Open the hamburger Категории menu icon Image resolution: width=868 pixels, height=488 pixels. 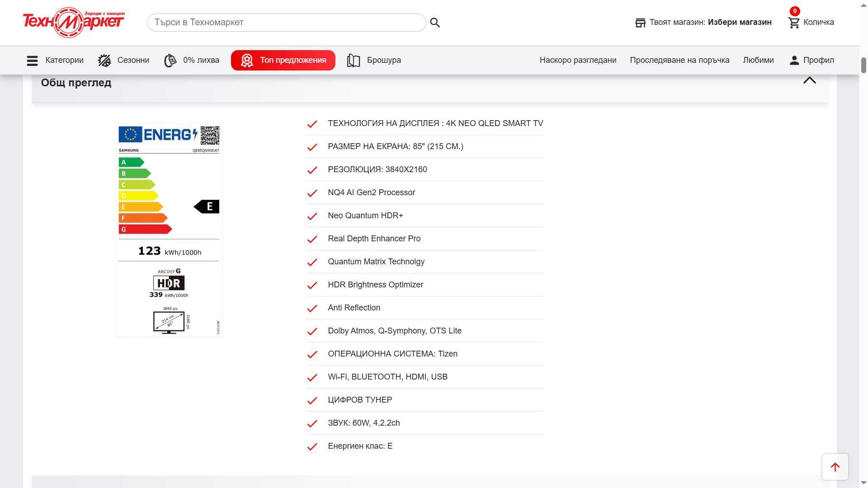click(32, 61)
